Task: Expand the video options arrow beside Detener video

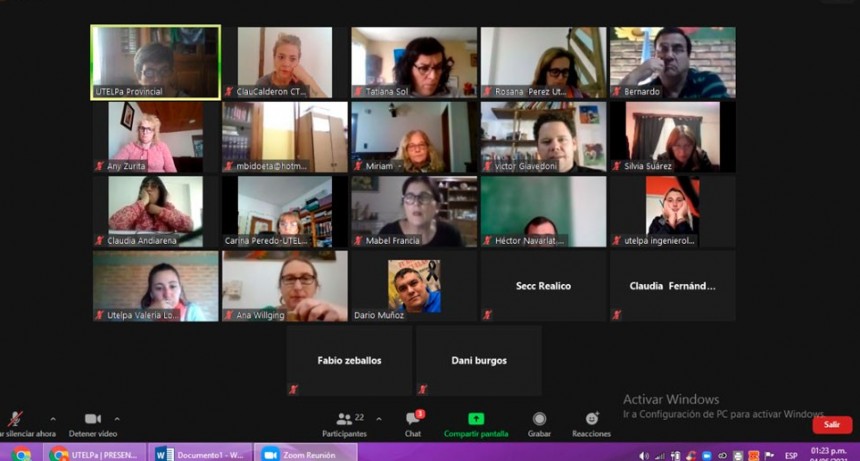Action: pos(117,419)
